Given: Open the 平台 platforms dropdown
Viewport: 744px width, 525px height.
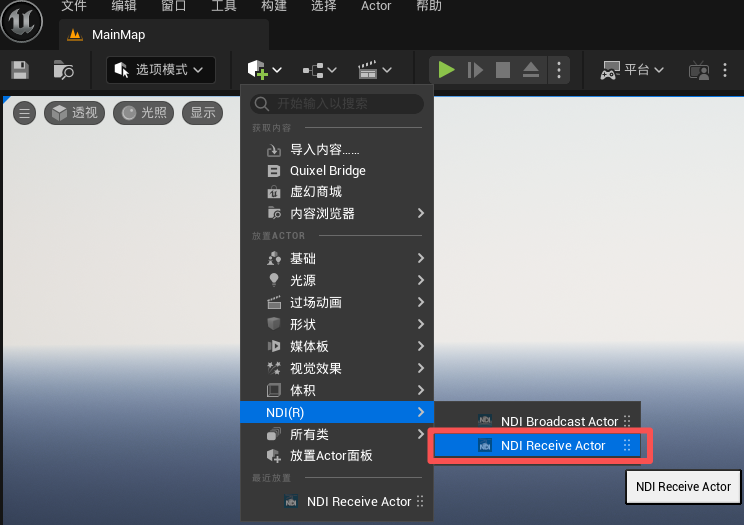Looking at the screenshot, I should point(632,70).
